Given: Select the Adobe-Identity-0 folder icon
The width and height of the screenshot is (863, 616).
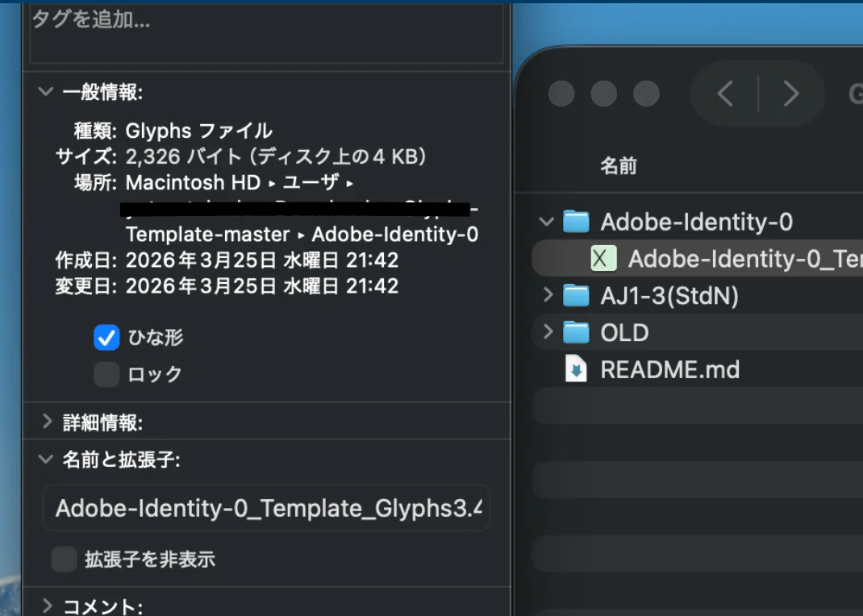Looking at the screenshot, I should (x=576, y=222).
